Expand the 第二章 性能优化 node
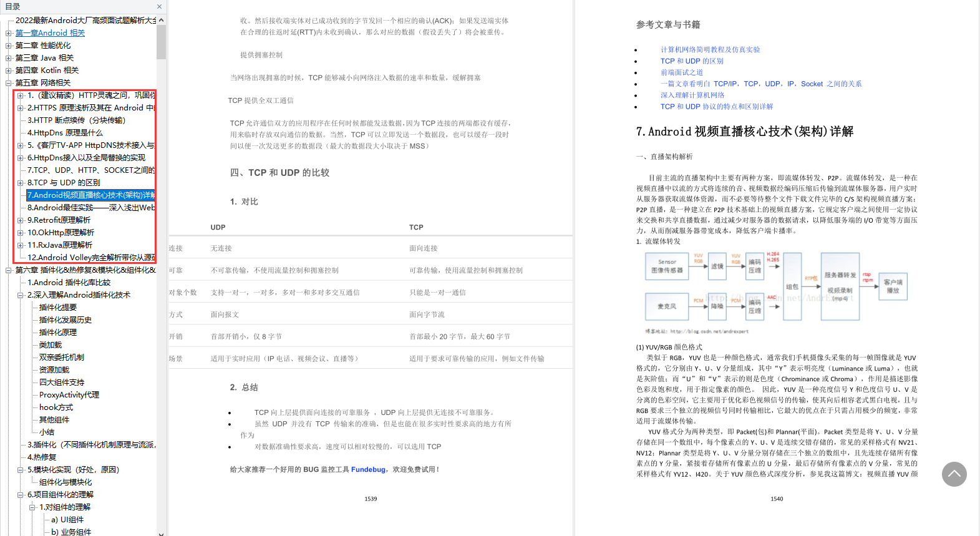 click(x=9, y=46)
